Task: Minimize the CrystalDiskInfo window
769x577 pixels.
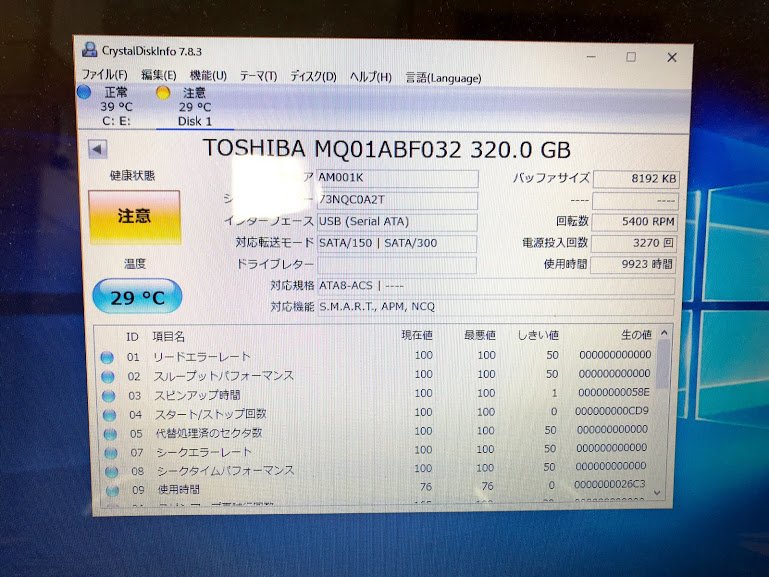Action: [591, 57]
